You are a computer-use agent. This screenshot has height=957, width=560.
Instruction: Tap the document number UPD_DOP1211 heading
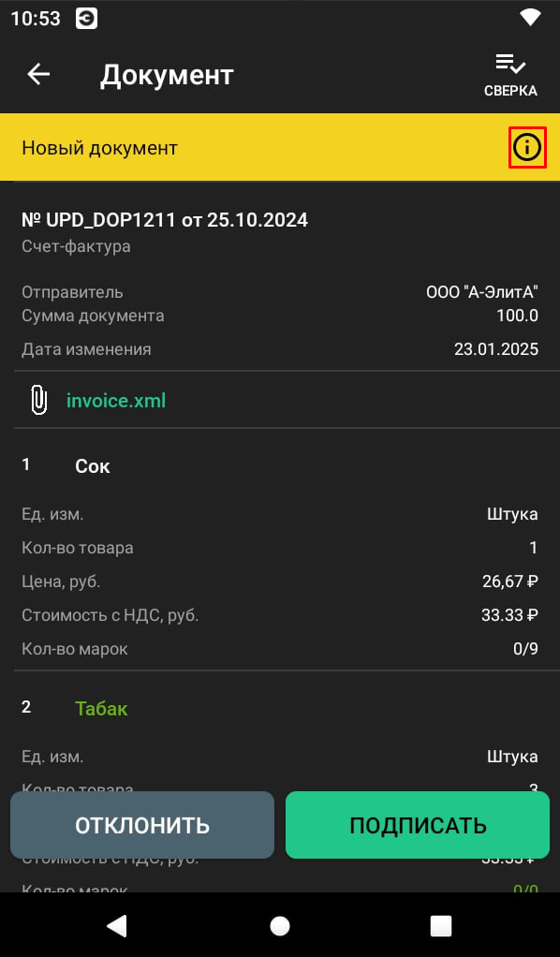pyautogui.click(x=165, y=220)
